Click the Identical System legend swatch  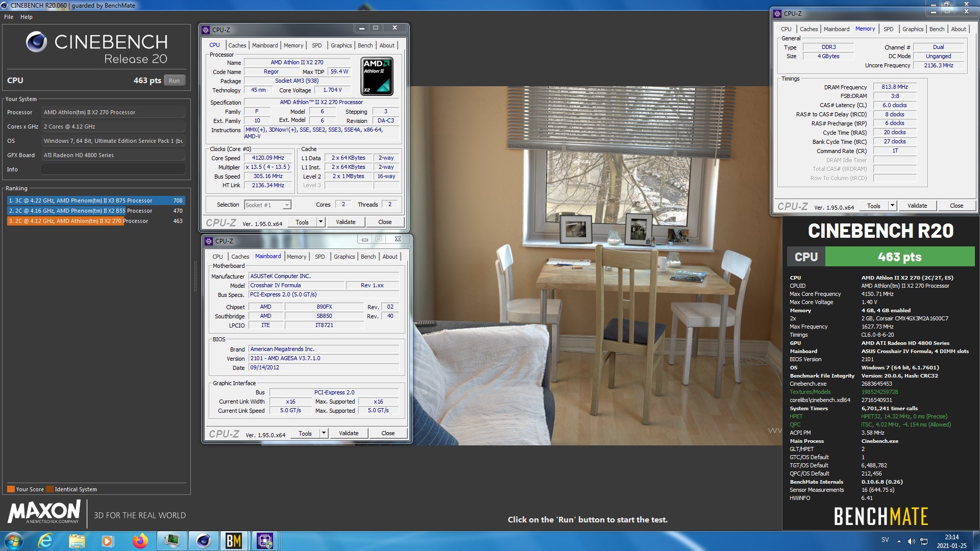coord(50,489)
